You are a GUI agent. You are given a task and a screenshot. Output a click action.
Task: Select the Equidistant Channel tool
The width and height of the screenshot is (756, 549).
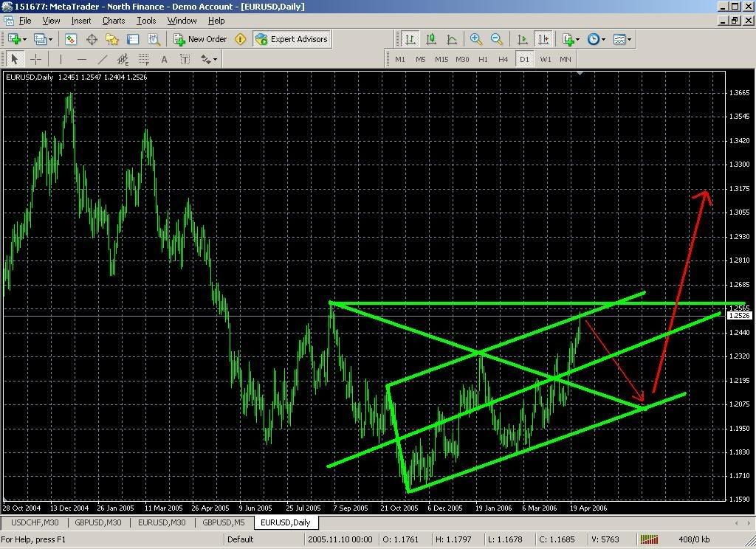point(123,59)
